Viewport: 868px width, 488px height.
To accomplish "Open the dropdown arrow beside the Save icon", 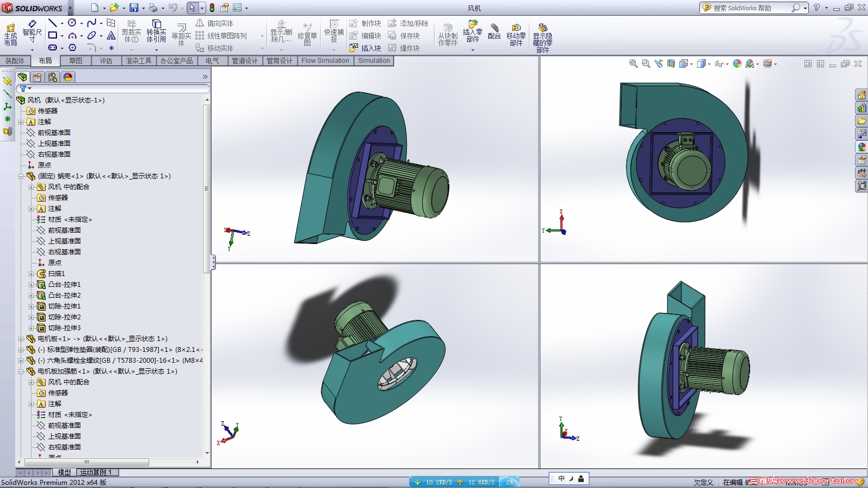I will click(143, 8).
